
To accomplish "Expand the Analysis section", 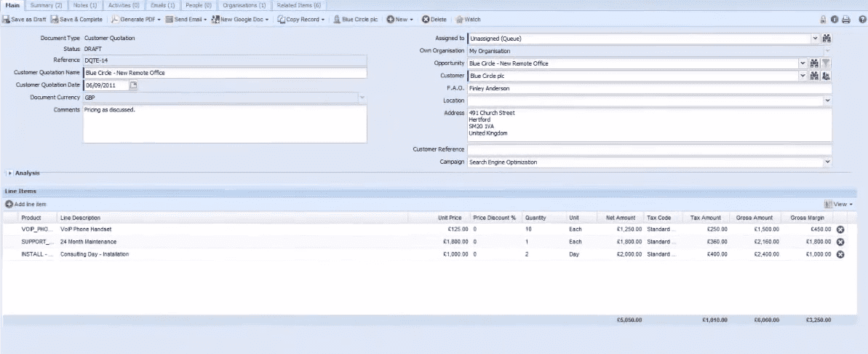I will click(9, 173).
